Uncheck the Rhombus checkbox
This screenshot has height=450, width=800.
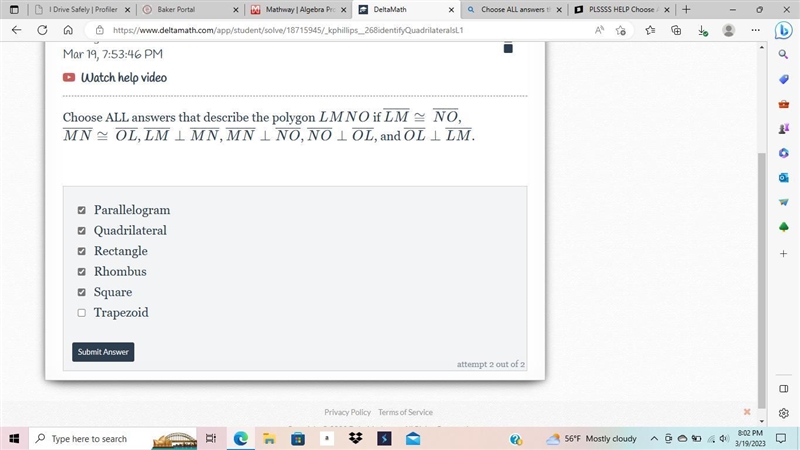(x=82, y=271)
